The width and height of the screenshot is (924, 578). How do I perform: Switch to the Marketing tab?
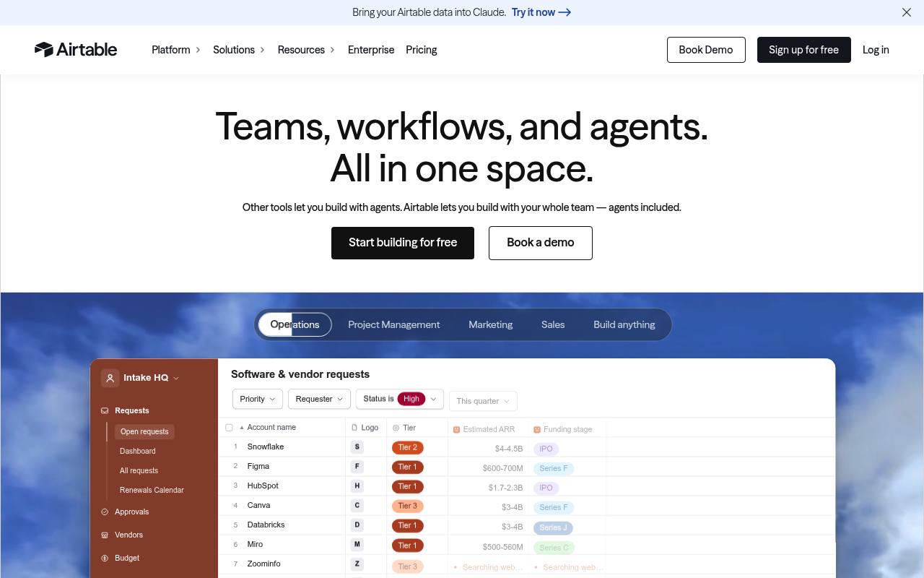491,324
